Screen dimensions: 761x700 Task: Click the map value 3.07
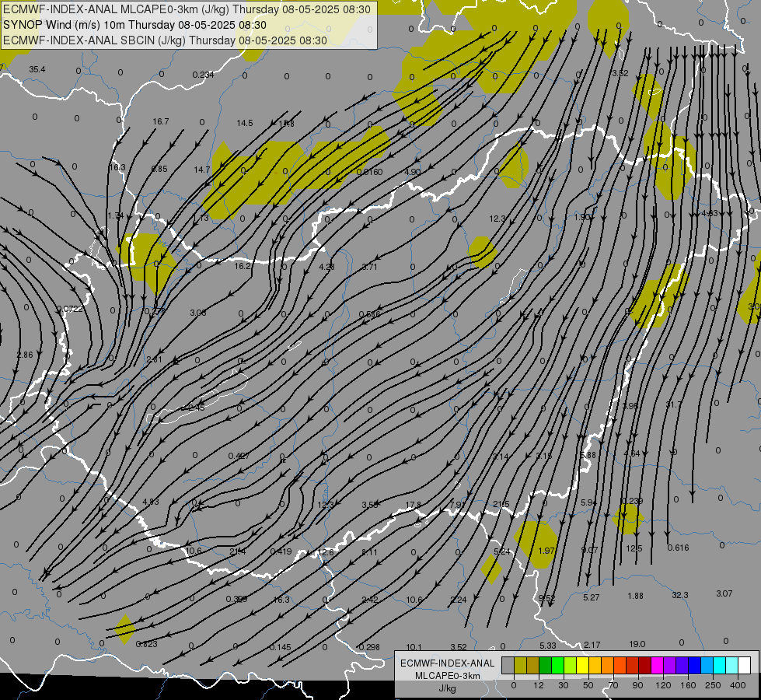pyautogui.click(x=724, y=593)
